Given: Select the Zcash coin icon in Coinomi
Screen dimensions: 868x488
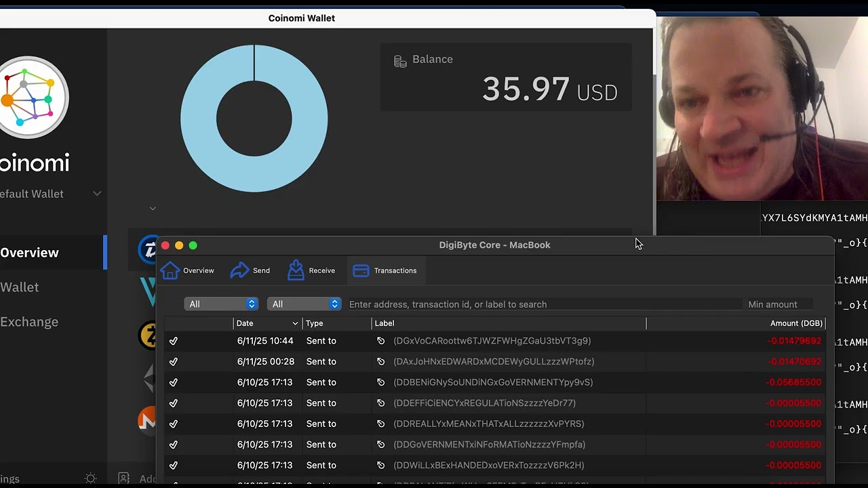Looking at the screenshot, I should click(147, 335).
